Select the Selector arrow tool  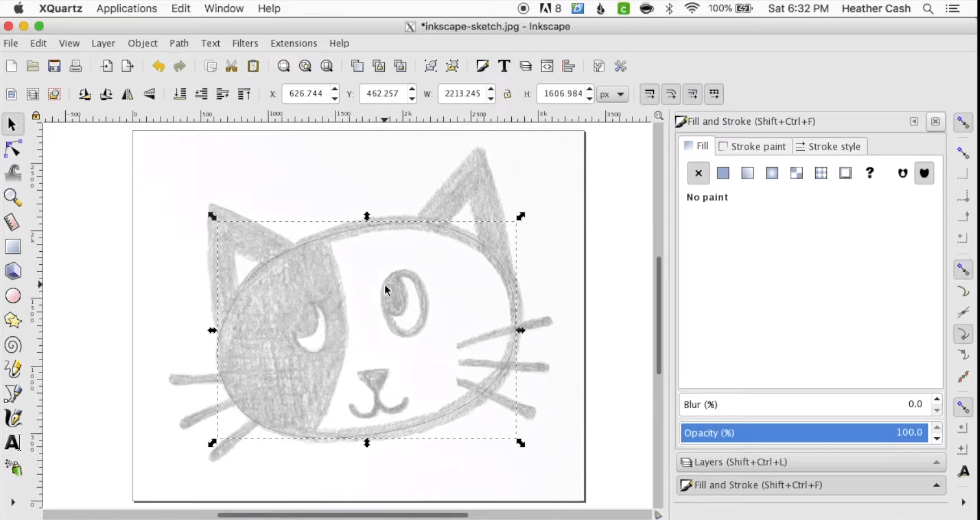tap(12, 125)
